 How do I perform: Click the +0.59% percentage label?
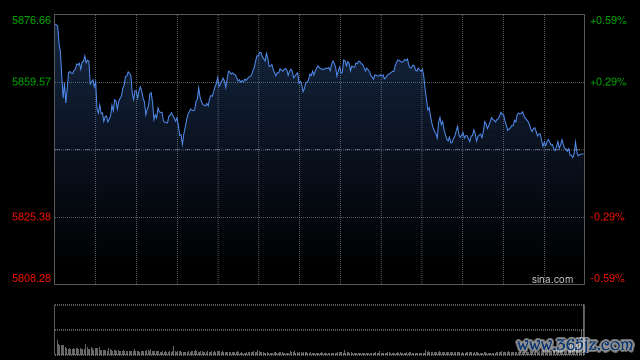click(608, 20)
